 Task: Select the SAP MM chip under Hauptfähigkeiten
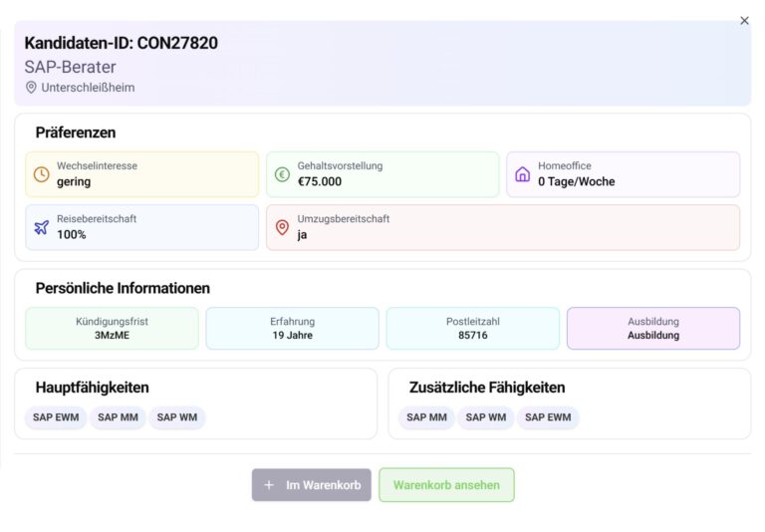(118, 417)
